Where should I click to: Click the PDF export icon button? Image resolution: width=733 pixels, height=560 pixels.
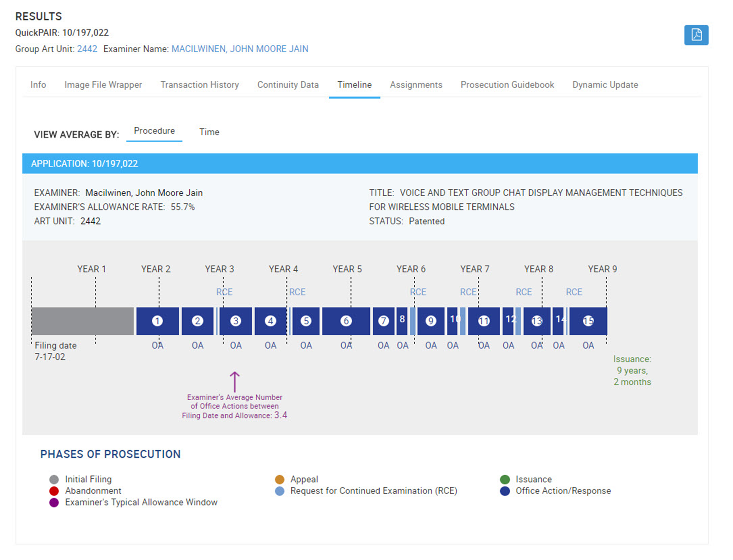pyautogui.click(x=696, y=35)
